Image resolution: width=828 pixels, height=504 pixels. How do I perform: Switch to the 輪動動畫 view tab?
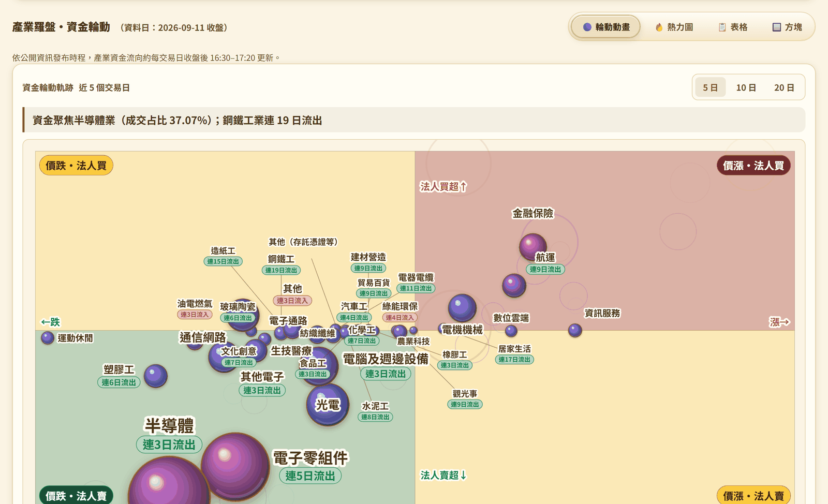(x=606, y=27)
